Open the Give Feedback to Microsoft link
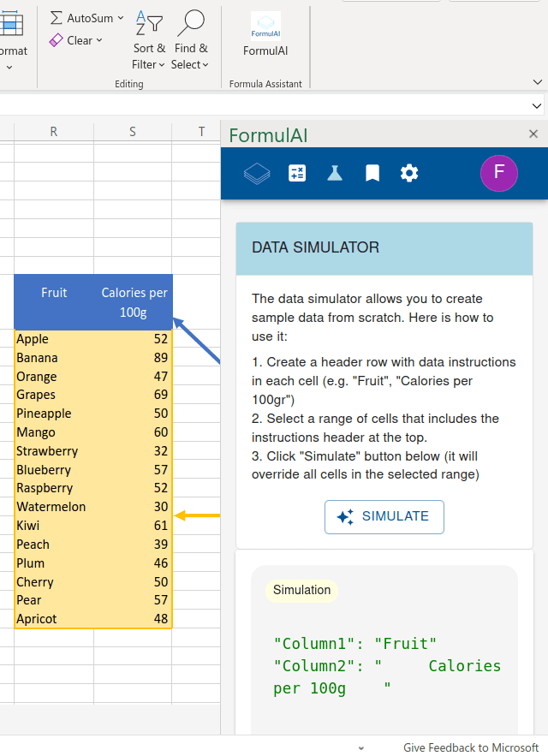This screenshot has width=548, height=756. point(471,747)
